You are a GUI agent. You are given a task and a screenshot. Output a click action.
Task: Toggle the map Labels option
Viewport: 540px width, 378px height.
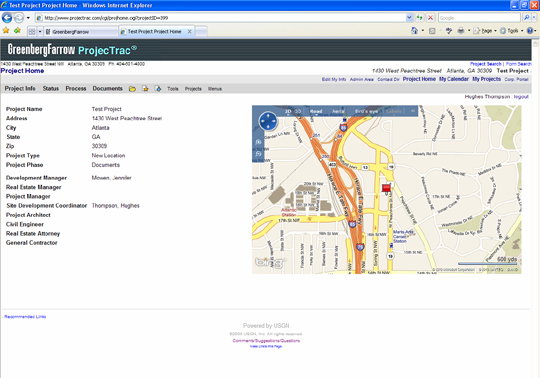[393, 111]
